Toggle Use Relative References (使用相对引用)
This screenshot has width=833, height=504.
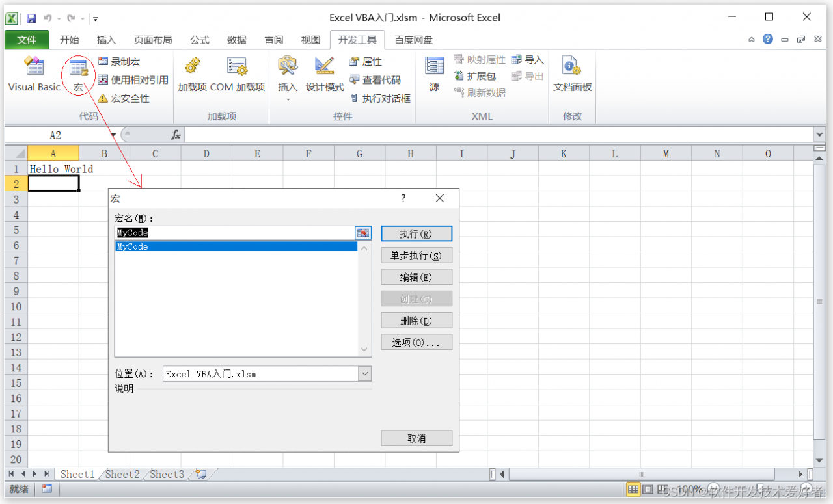pos(133,80)
